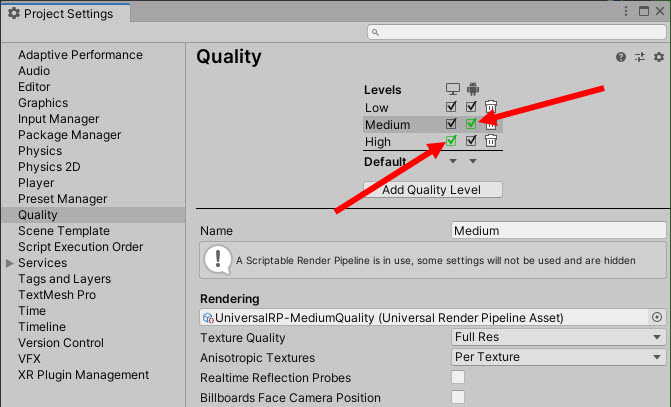671x407 pixels.
Task: Expand the Services category
Action: point(9,263)
